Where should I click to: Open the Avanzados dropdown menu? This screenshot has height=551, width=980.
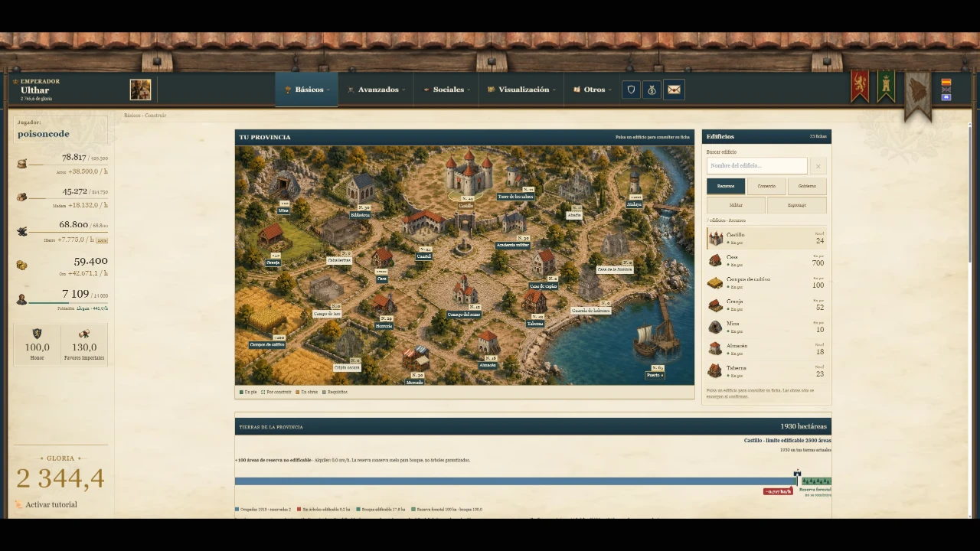click(377, 90)
